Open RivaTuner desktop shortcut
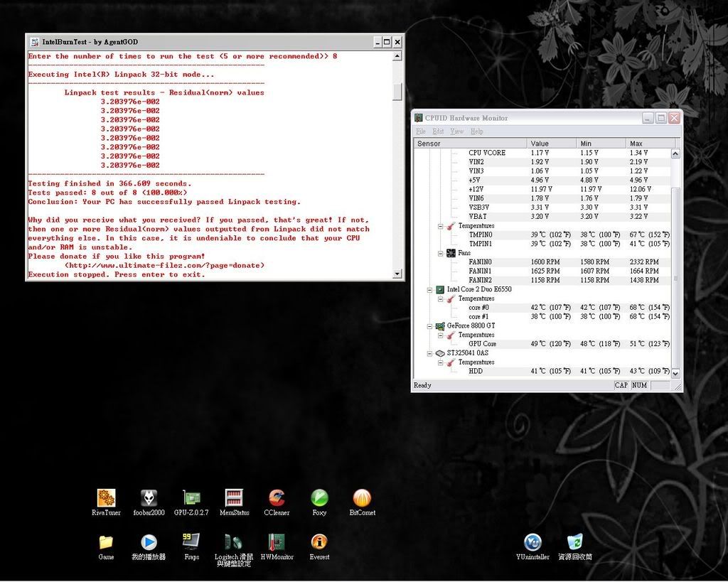The width and height of the screenshot is (728, 582). (106, 498)
